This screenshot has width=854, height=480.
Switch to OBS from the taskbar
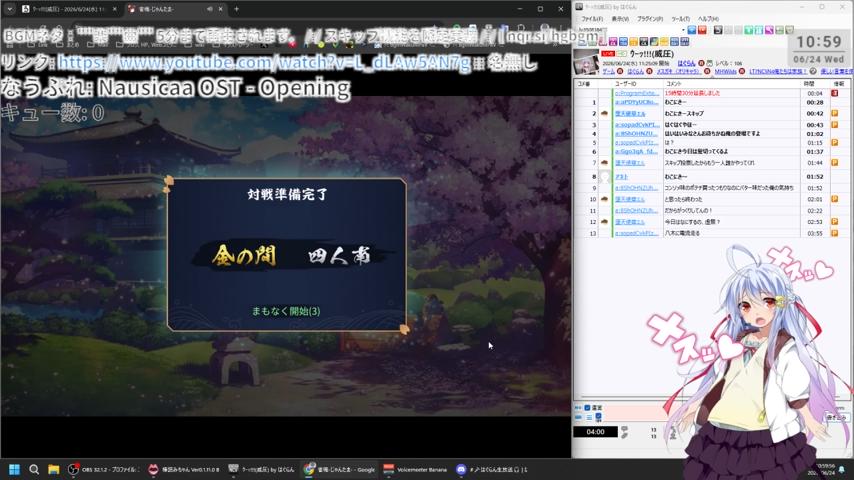[x=103, y=469]
